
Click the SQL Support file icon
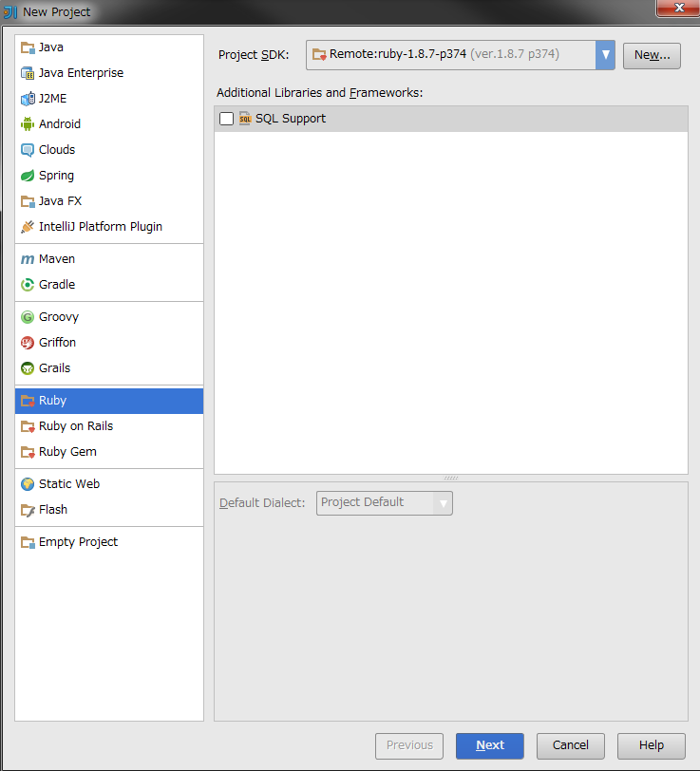point(245,119)
